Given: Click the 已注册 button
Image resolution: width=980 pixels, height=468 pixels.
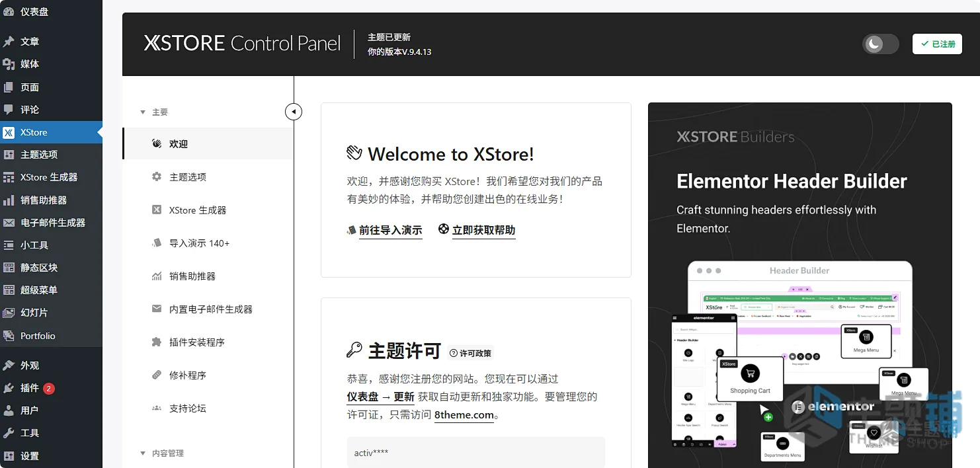Looking at the screenshot, I should click(x=937, y=44).
